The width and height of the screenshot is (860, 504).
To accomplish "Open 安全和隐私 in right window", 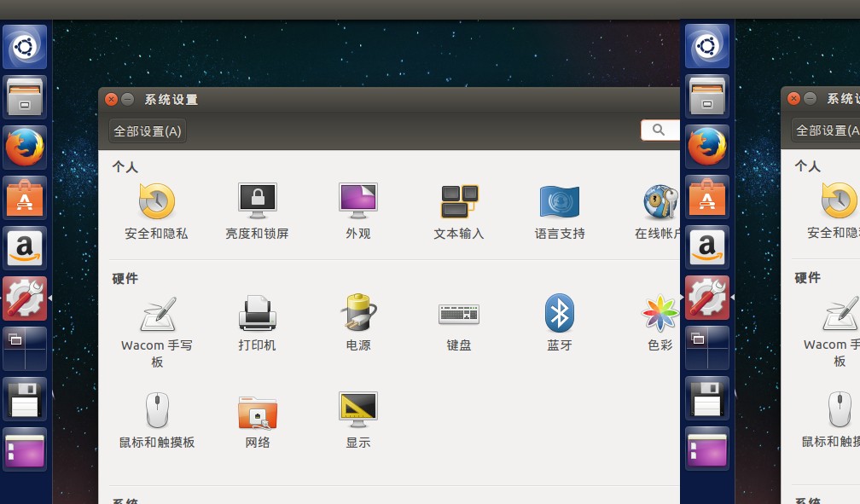I will pos(834,211).
